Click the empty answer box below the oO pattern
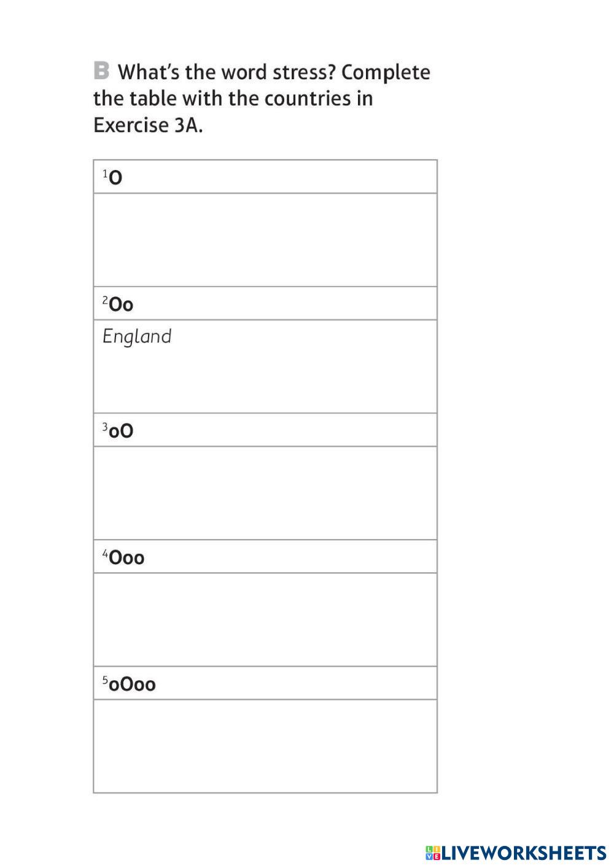Viewport: 614px width, 868px height. pyautogui.click(x=265, y=493)
